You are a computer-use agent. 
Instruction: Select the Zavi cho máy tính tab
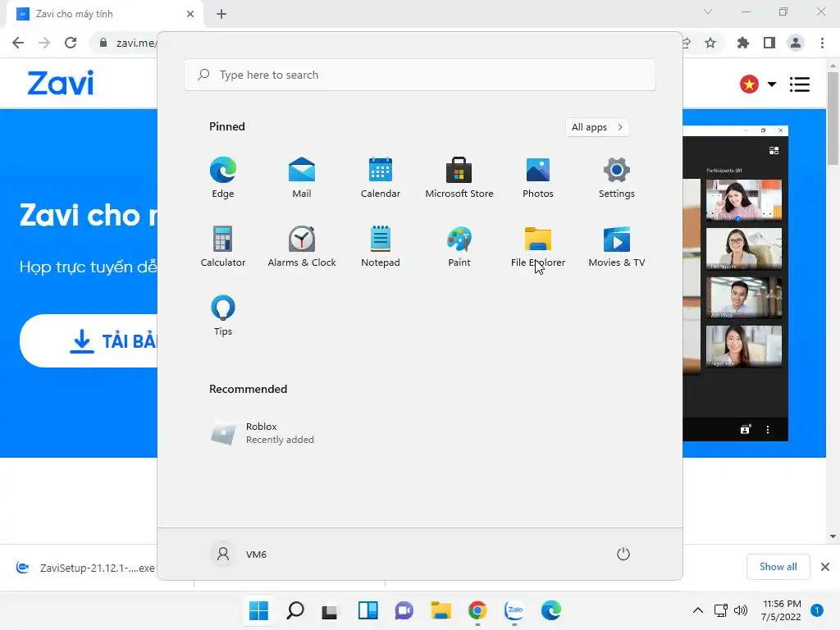point(104,14)
